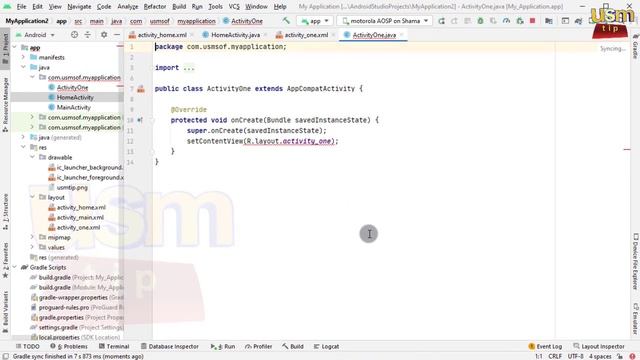This screenshot has height=360, width=640.
Task: Hide the Project panel with minus icon
Action: click(x=117, y=35)
